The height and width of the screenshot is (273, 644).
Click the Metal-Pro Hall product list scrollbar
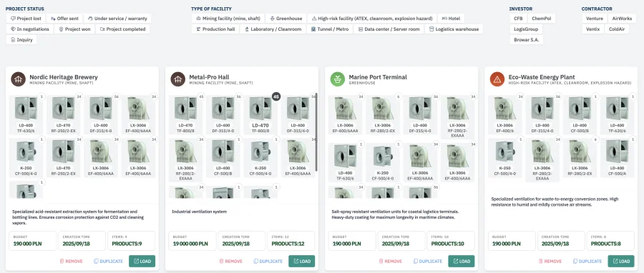(x=316, y=132)
